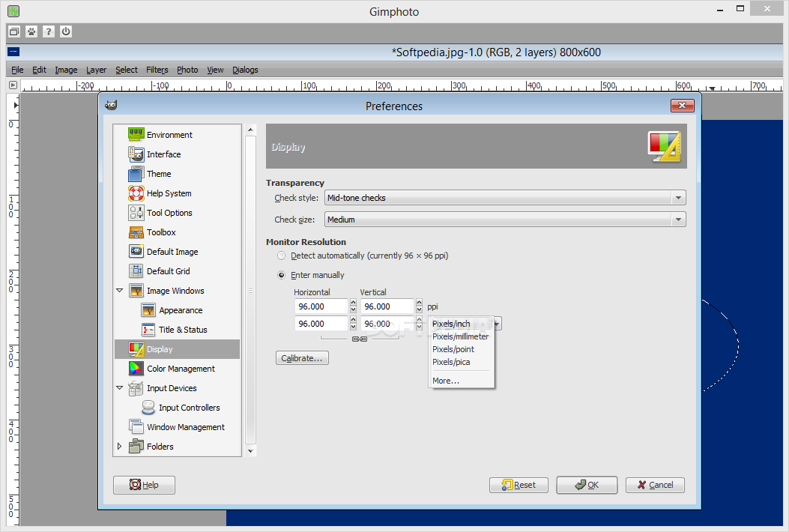This screenshot has height=532, width=789.
Task: Select Display category in preferences tree
Action: [177, 348]
